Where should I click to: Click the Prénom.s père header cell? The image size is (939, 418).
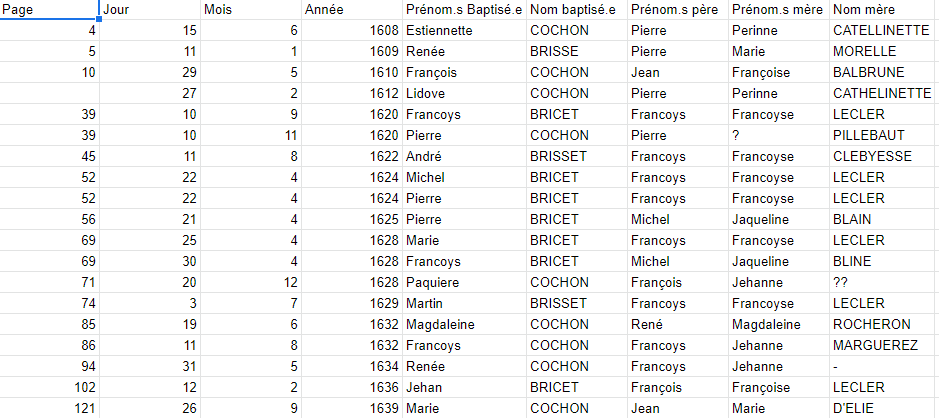point(677,9)
